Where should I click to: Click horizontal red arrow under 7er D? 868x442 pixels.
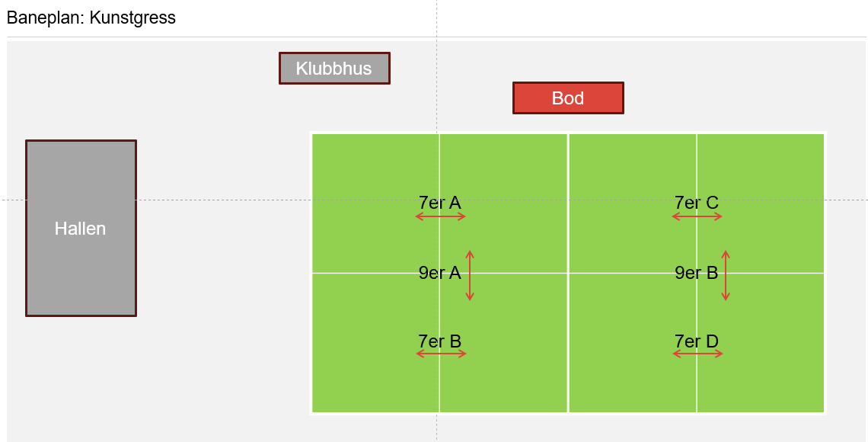coord(697,354)
